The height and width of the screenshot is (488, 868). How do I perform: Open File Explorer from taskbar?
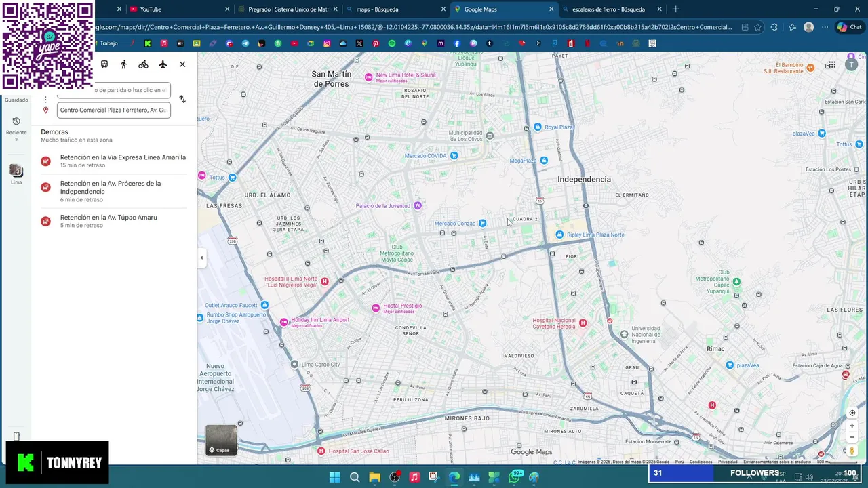point(374,477)
